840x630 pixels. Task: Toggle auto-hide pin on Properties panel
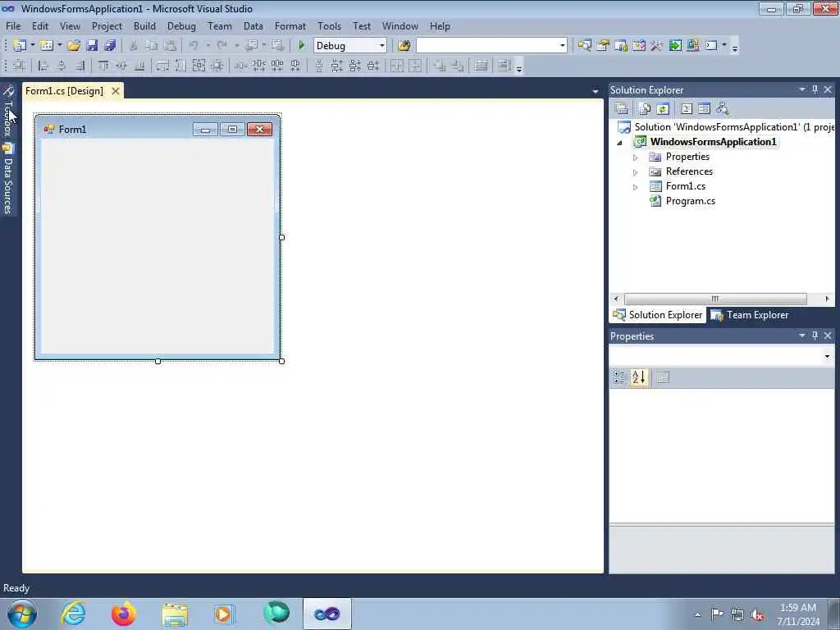(815, 336)
